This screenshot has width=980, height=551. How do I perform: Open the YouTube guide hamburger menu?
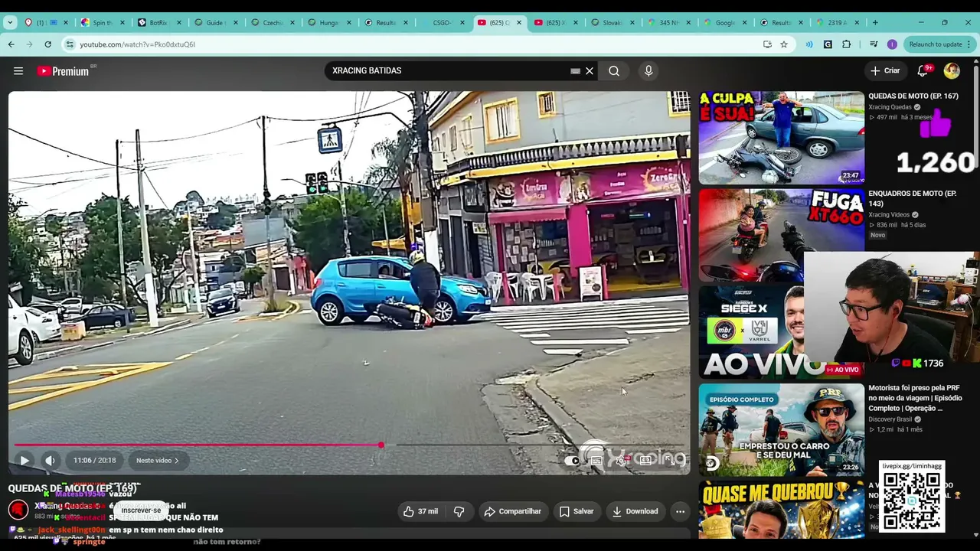point(18,71)
